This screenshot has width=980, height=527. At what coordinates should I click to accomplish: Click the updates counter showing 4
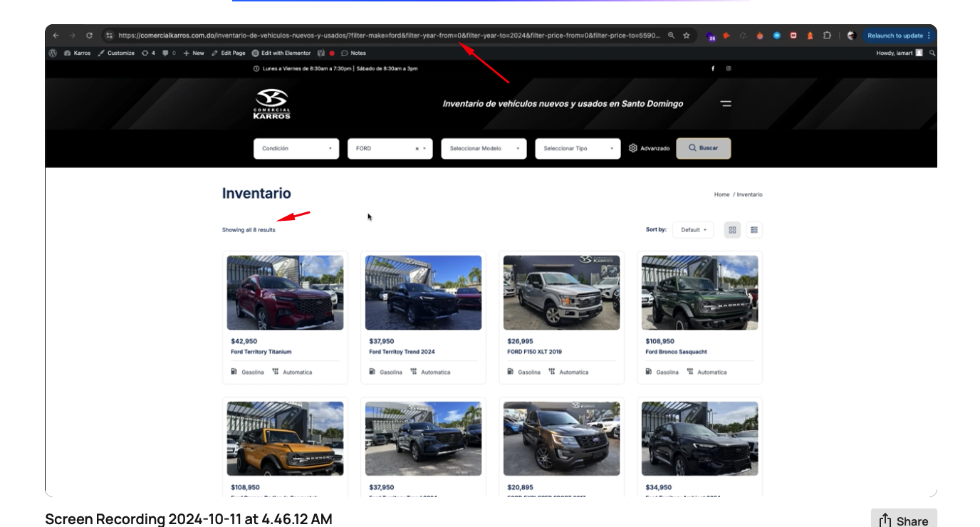tap(148, 53)
